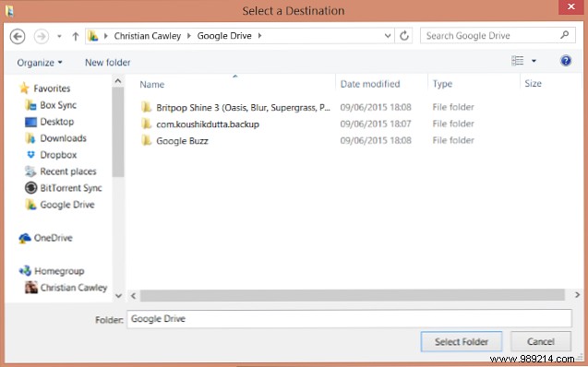Open Google Drive in Favorites sidebar
Viewport: 588px width, 367px height.
[67, 205]
